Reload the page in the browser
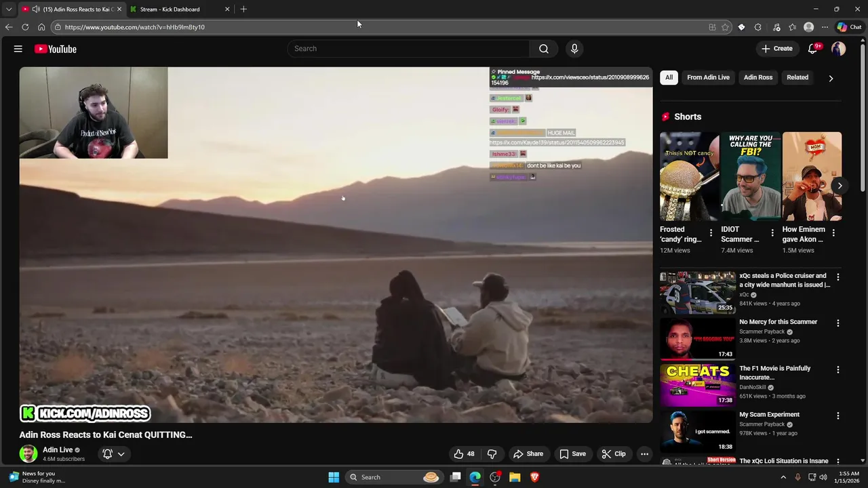This screenshot has height=488, width=868. (25, 27)
